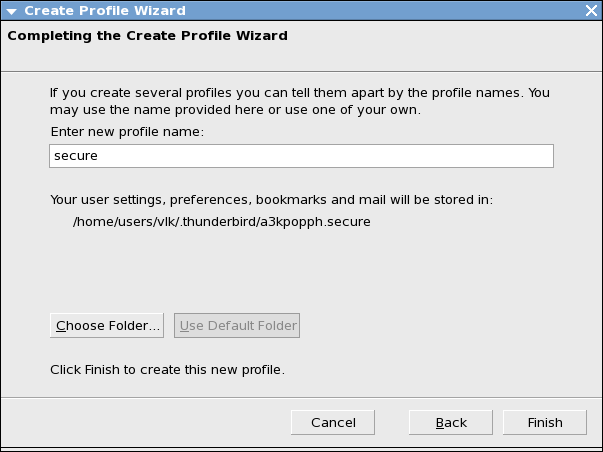603x452 pixels.
Task: Click the empty right end of the name field
Action: 500,156
